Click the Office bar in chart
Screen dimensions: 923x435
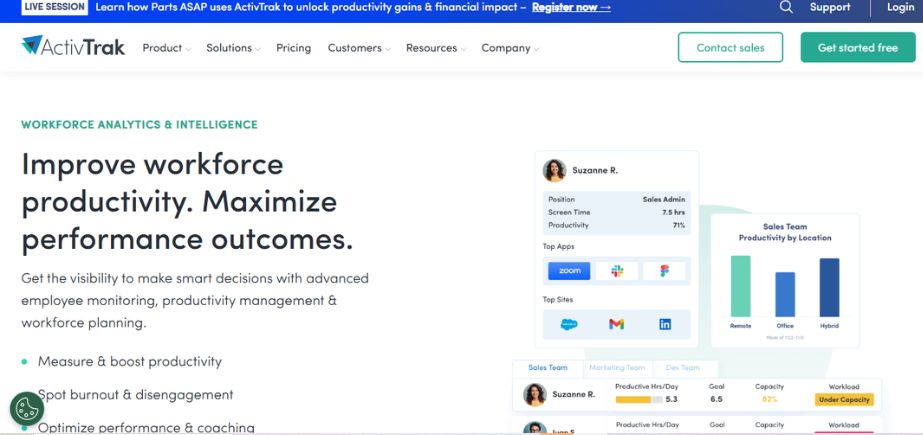[x=785, y=294]
